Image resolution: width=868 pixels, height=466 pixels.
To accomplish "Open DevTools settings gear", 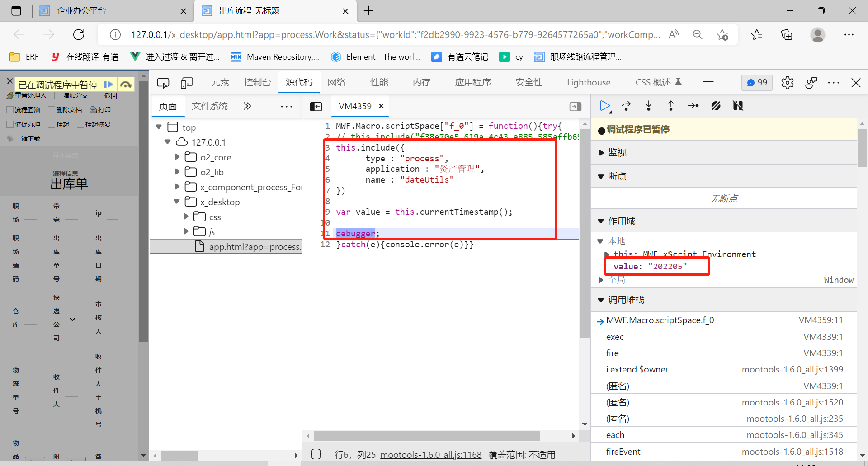I will pos(787,83).
